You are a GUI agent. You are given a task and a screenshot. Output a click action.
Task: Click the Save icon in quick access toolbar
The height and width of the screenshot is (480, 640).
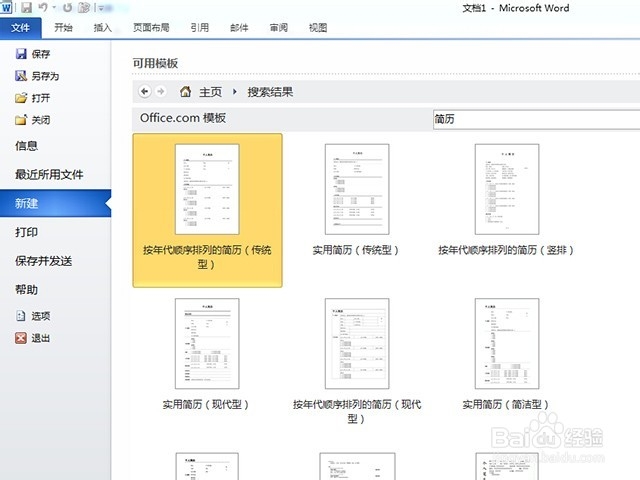(x=27, y=7)
